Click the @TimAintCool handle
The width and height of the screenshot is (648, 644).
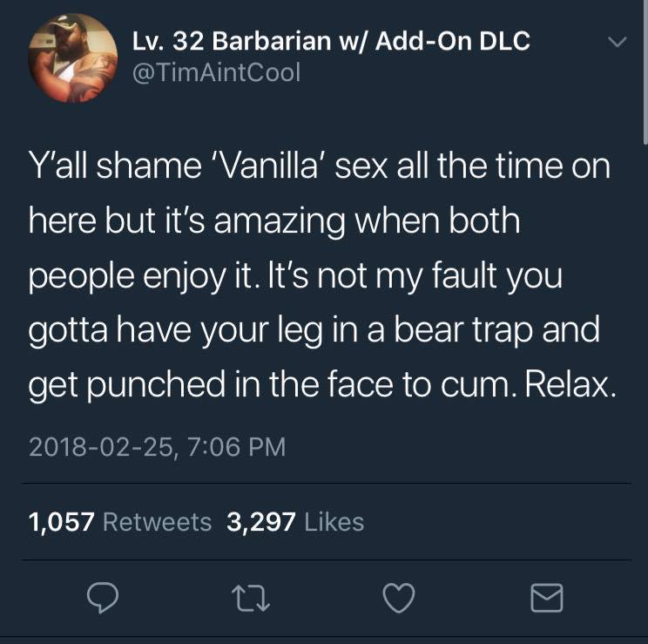click(216, 72)
